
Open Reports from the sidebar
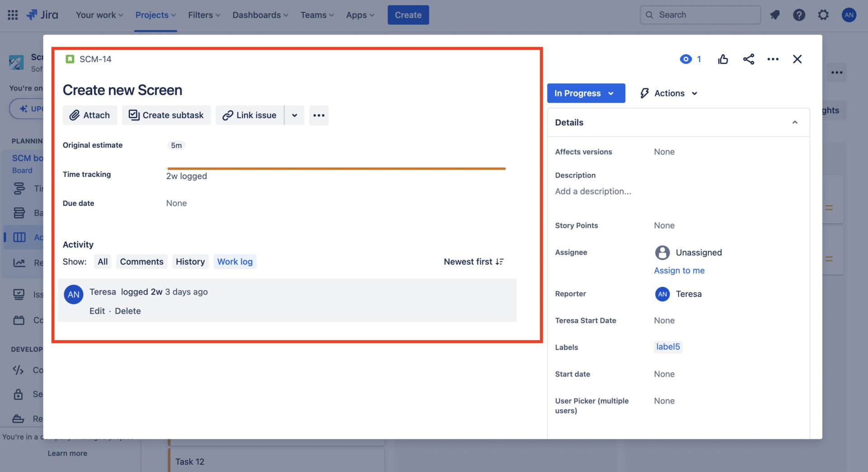[x=19, y=262]
